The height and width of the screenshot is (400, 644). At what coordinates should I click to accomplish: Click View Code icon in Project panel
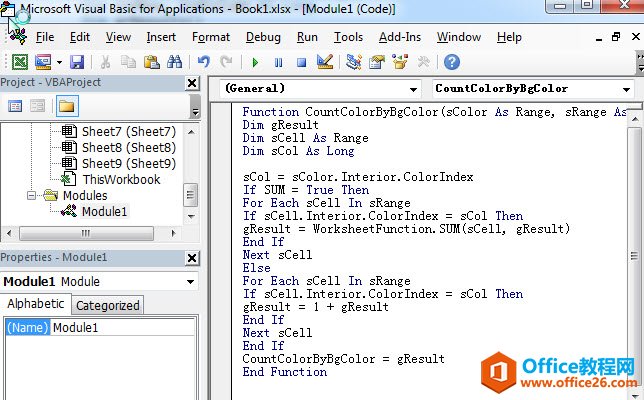(15, 107)
